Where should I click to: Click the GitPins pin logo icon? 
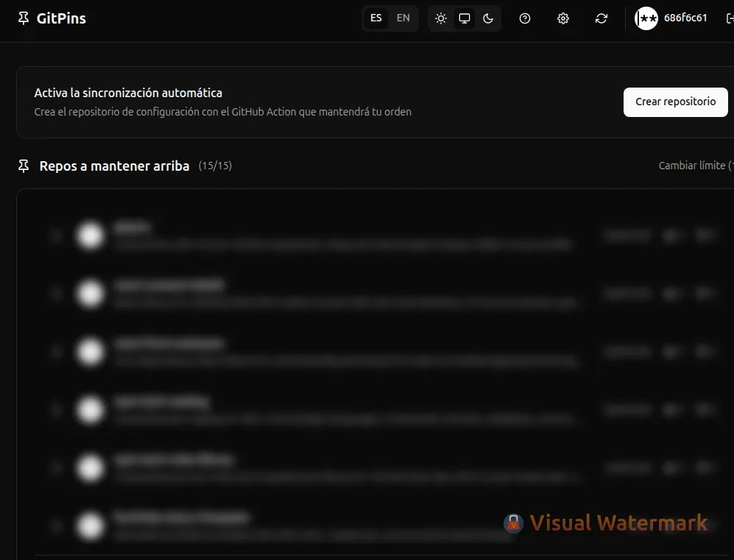click(24, 18)
